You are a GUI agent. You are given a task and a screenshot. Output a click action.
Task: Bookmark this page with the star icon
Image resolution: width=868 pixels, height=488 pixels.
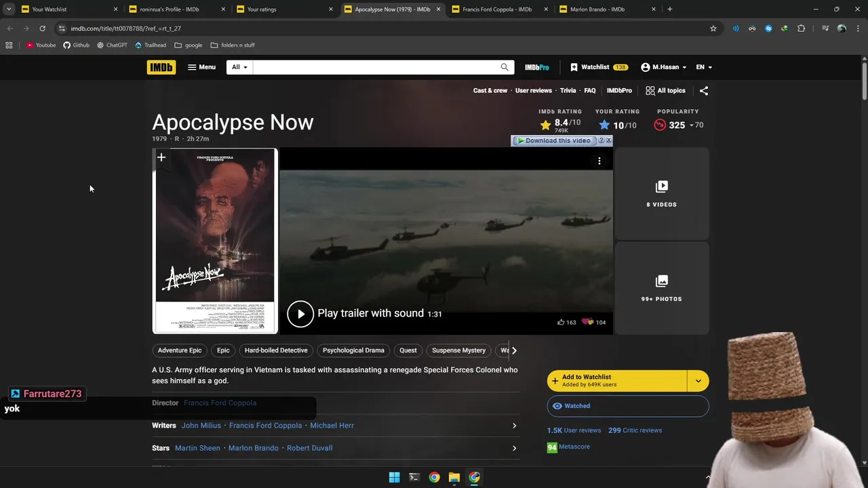(x=713, y=28)
